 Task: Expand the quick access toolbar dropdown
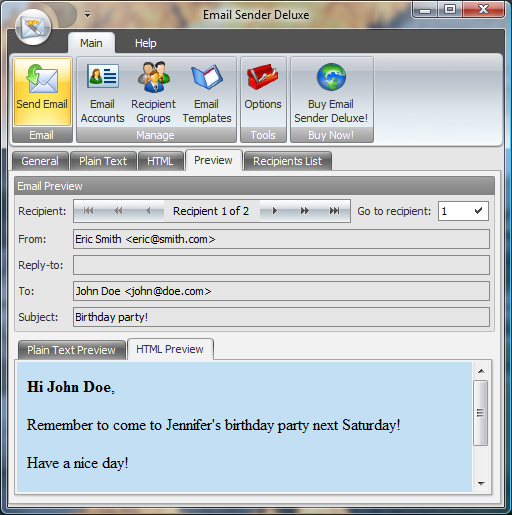[x=87, y=15]
